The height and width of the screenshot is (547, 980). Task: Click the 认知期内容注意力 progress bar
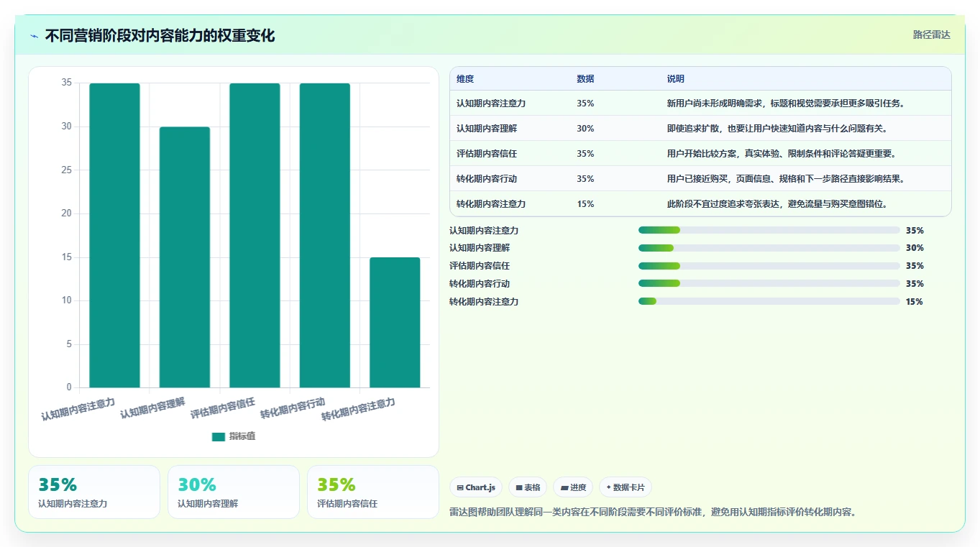coord(769,230)
